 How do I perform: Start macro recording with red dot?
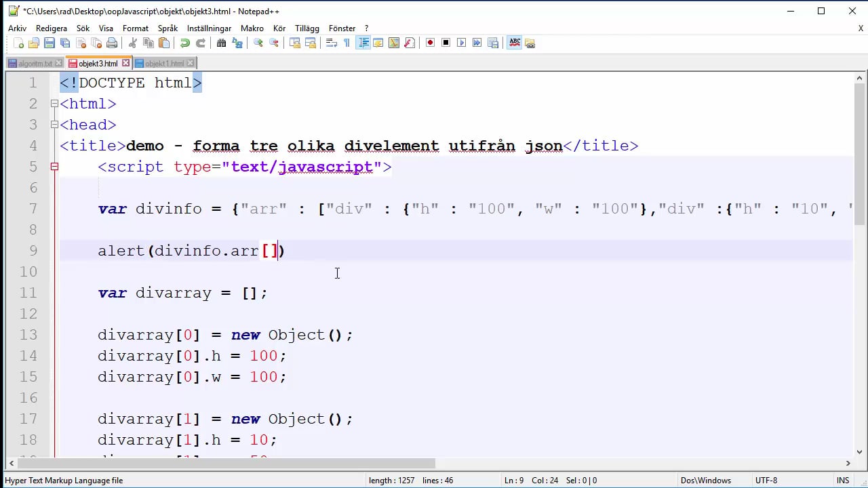(x=431, y=43)
